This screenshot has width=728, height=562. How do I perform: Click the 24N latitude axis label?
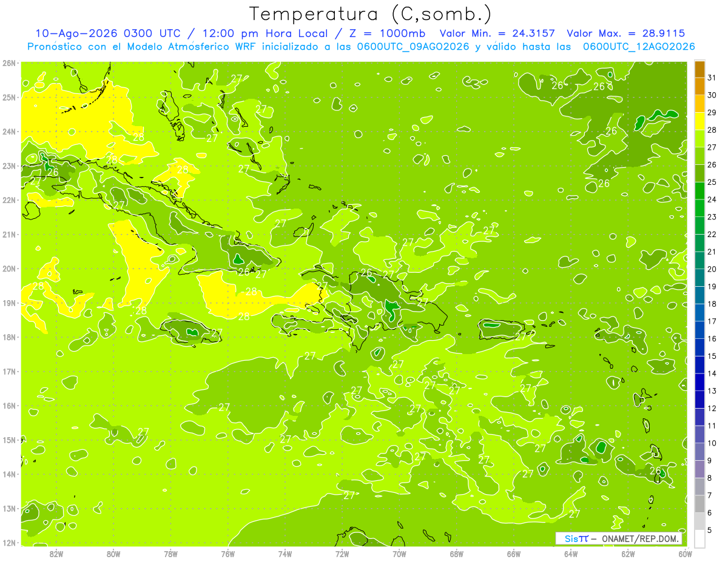[x=9, y=132]
